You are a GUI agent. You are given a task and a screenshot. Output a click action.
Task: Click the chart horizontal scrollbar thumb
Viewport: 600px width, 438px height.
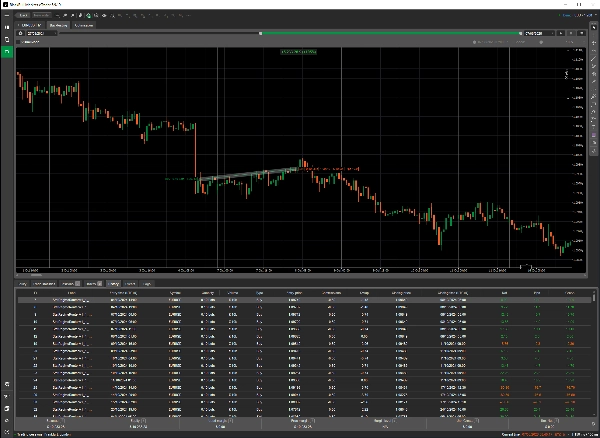tap(36, 275)
